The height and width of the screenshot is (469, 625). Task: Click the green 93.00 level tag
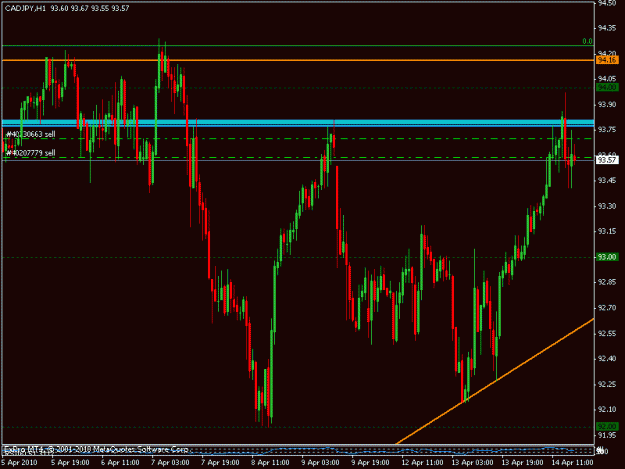(x=607, y=257)
